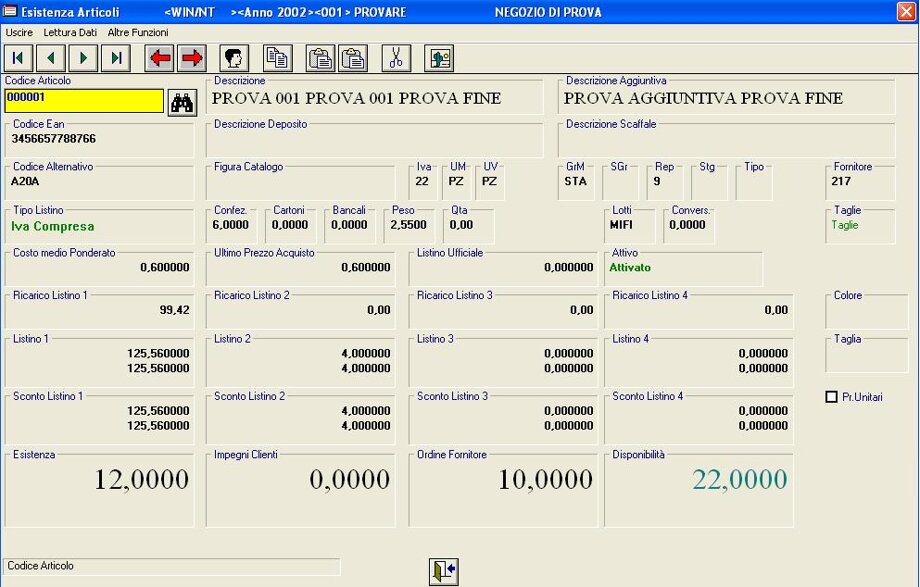This screenshot has width=920, height=587.
Task: Click the yellow Codice Articolo field
Action: (84, 100)
